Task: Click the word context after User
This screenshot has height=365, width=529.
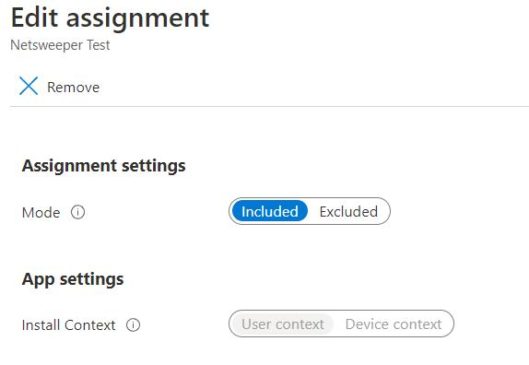Action: click(x=300, y=325)
